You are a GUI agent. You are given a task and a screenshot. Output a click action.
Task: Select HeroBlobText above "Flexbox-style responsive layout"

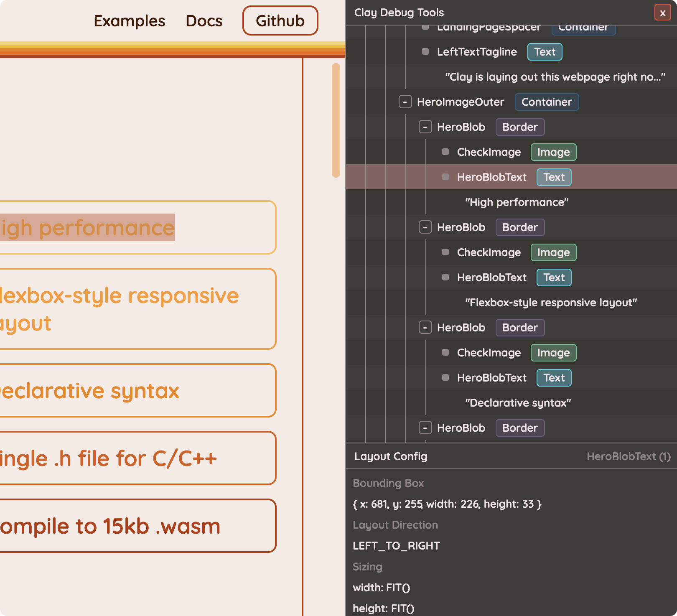coord(491,277)
